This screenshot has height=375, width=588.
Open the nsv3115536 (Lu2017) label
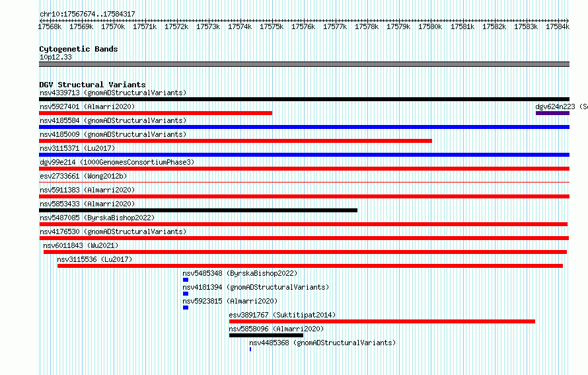click(94, 259)
